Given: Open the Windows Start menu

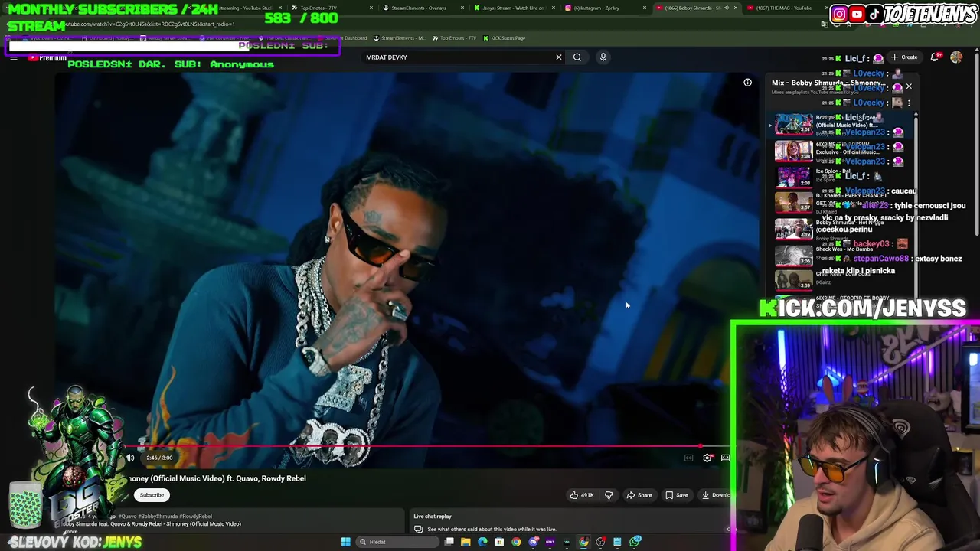Looking at the screenshot, I should coord(345,542).
